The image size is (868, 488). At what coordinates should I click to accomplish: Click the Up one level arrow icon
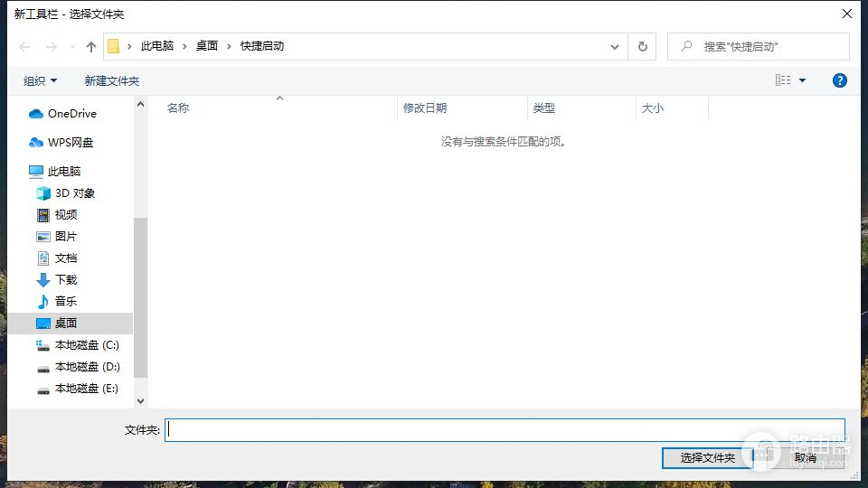coord(90,46)
